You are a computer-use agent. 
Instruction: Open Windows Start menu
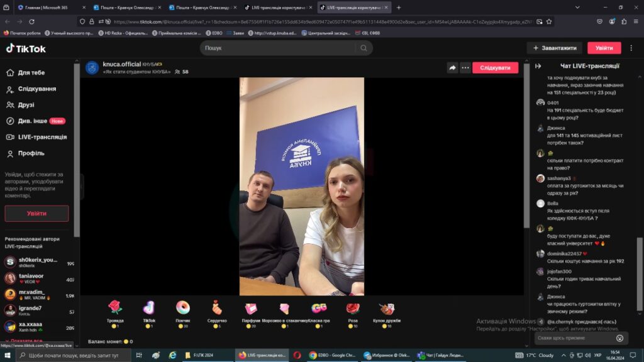tap(7, 355)
